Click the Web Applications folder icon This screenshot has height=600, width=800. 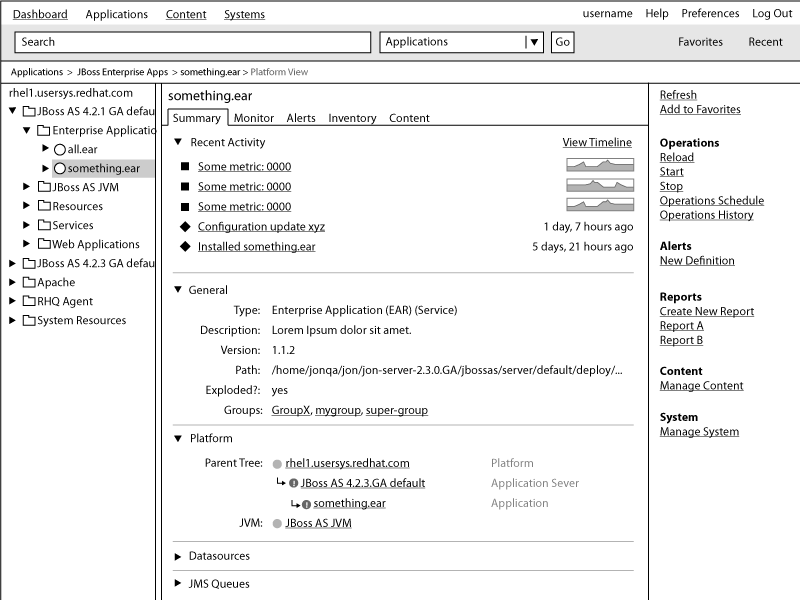(x=44, y=244)
